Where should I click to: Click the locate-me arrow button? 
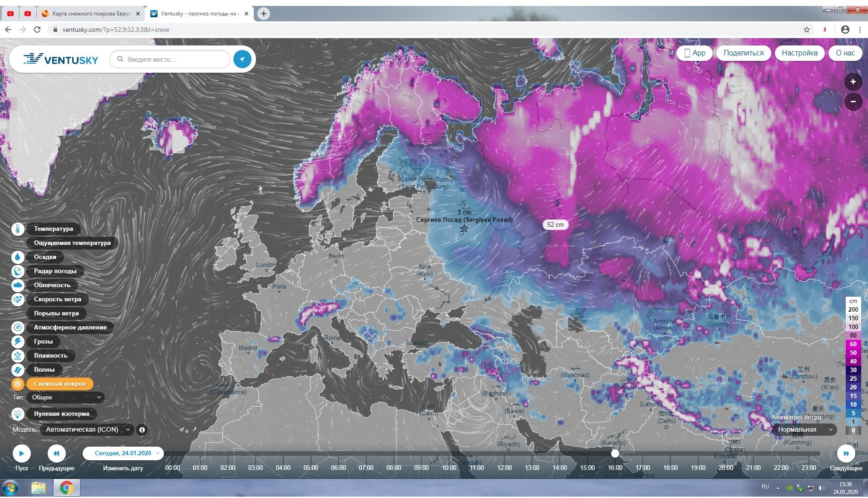[x=242, y=59]
